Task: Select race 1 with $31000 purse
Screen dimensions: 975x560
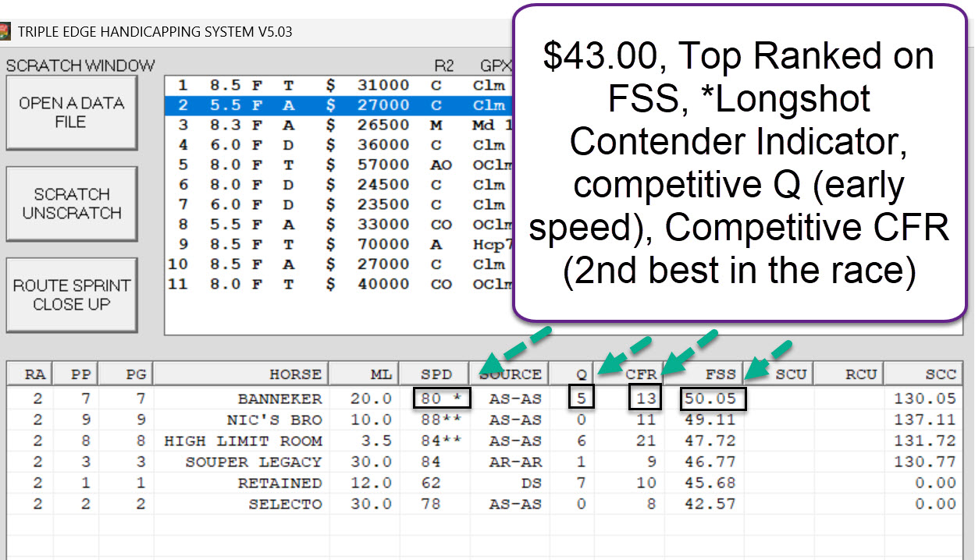Action: (x=336, y=85)
